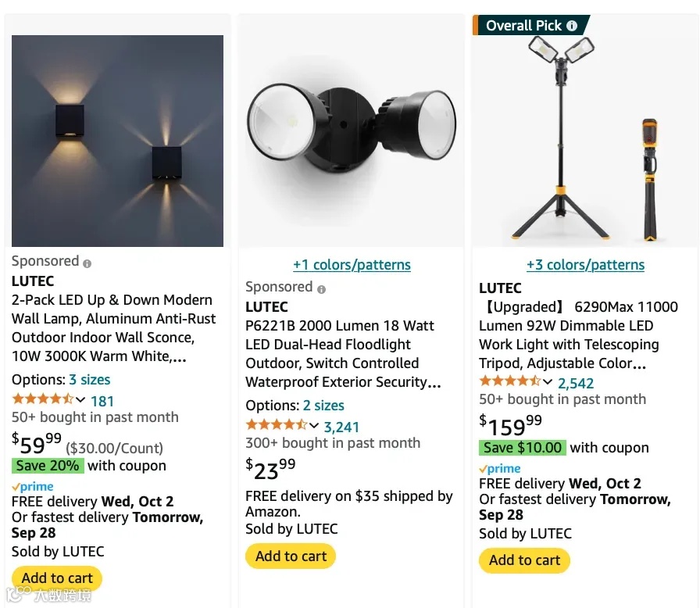Click star rating of tripod work light
The image size is (700, 608).
[x=510, y=381]
